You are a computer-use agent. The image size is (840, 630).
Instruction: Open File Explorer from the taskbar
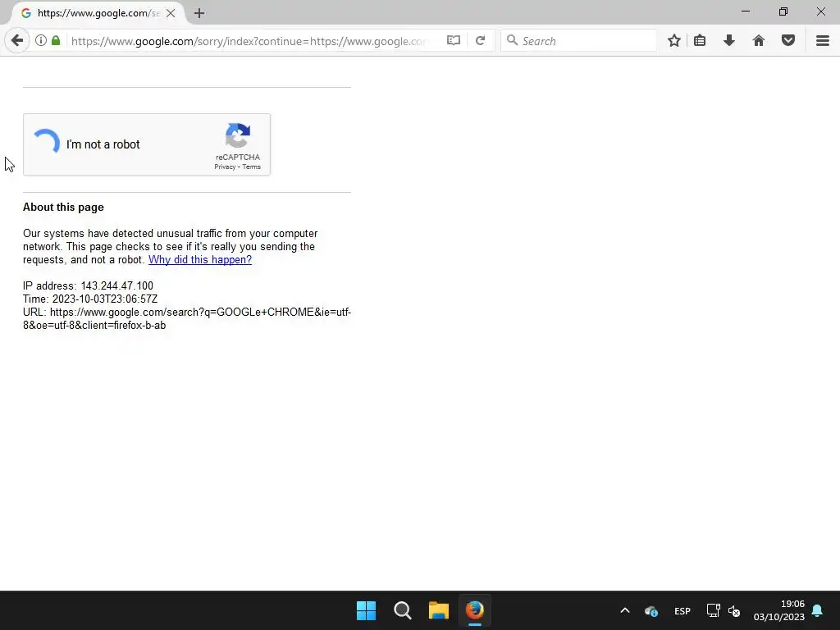439,610
